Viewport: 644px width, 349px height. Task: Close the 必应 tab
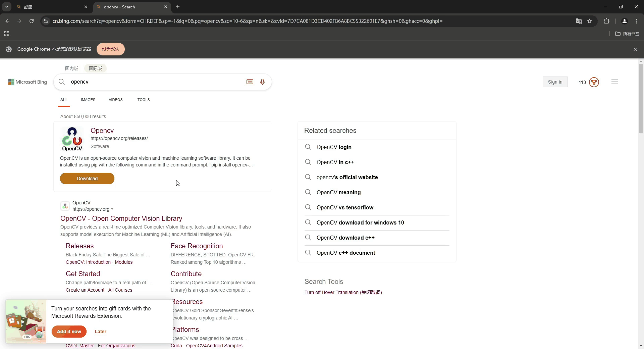[x=86, y=7]
